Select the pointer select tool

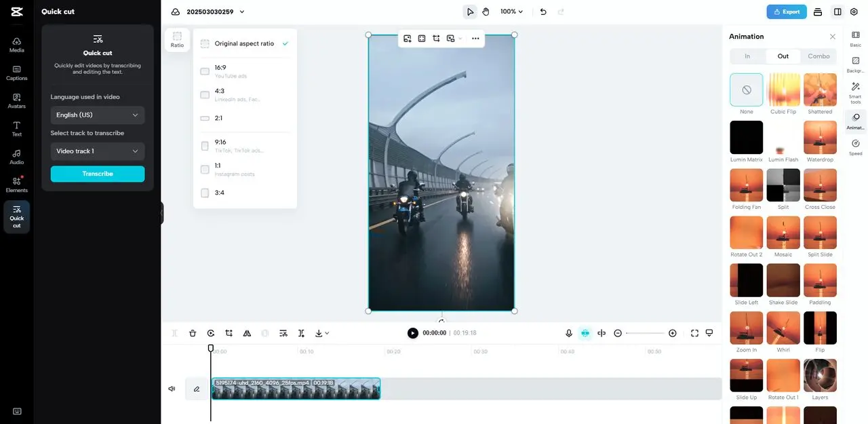click(x=470, y=12)
